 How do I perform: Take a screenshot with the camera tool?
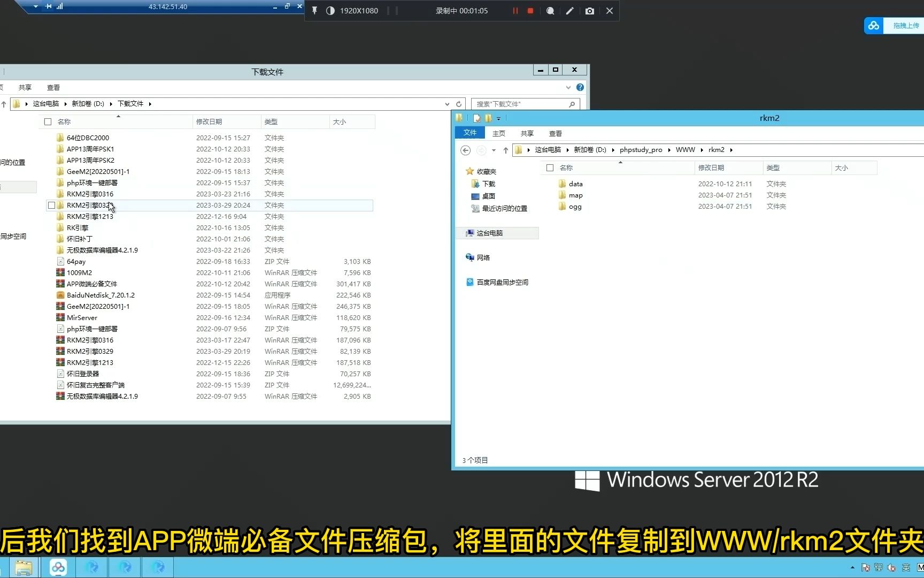tap(589, 11)
